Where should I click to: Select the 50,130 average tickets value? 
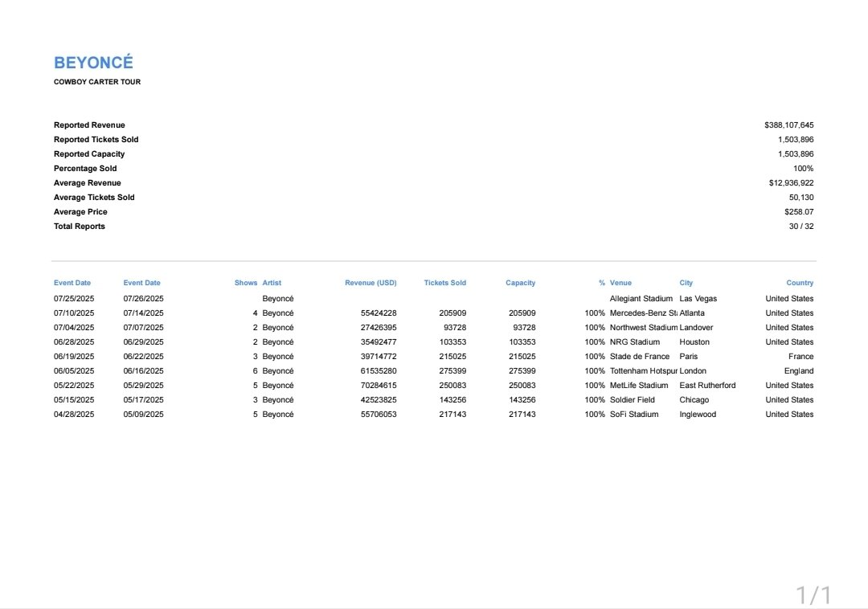point(801,197)
